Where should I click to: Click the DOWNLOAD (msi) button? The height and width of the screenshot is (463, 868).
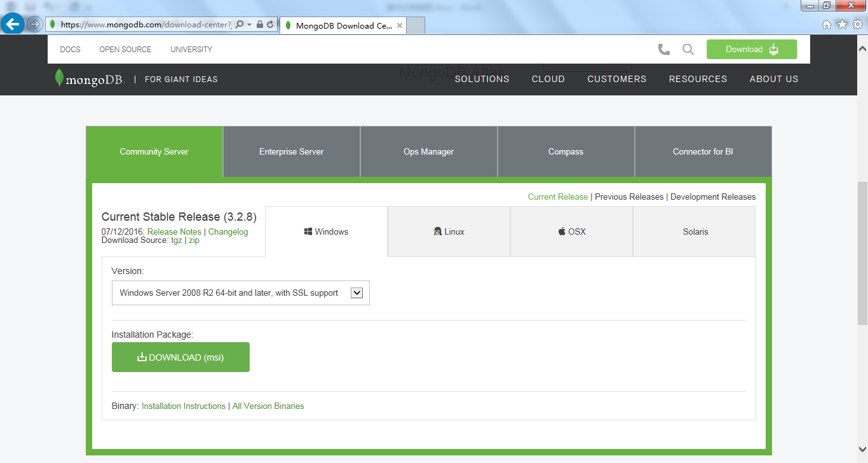[x=180, y=357]
